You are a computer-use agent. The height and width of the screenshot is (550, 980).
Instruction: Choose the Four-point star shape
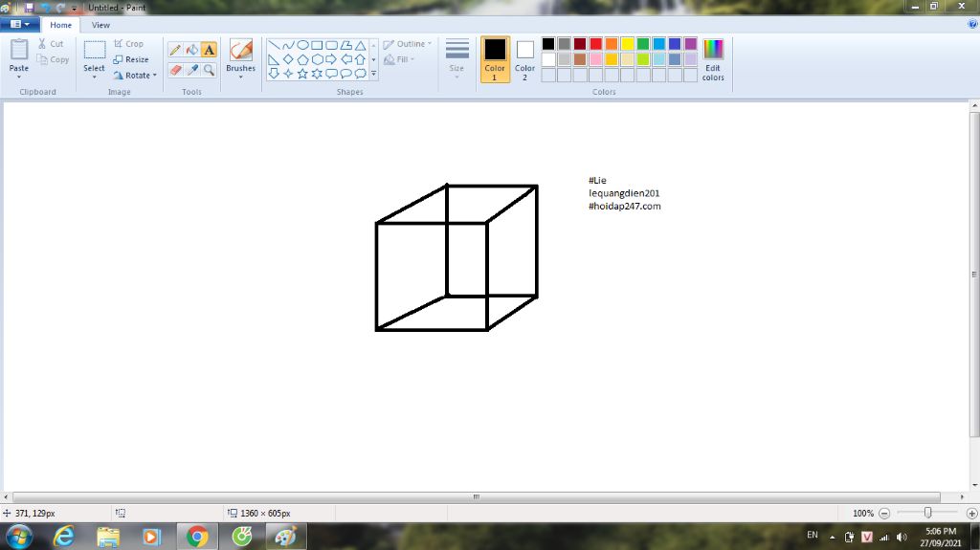(288, 73)
